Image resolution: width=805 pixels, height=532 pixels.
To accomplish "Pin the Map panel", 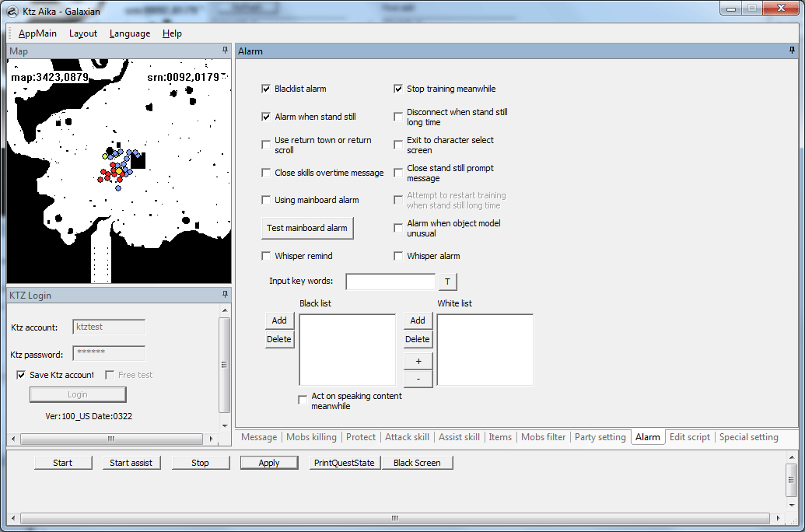I will point(225,51).
